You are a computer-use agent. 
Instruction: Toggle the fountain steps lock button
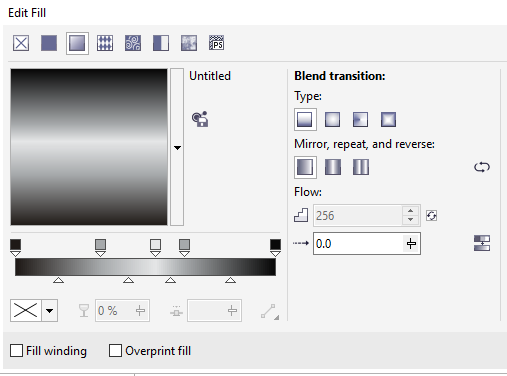click(431, 216)
